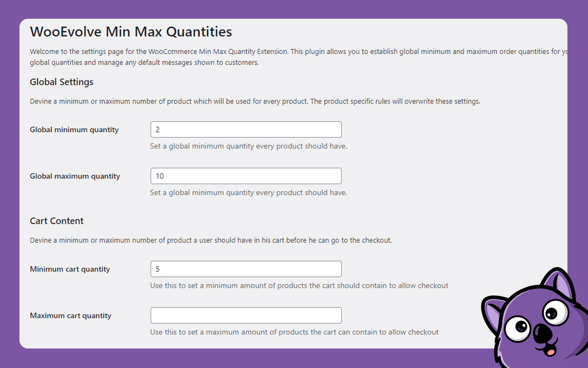Click the Global minimum quantity label
This screenshot has width=588, height=368.
[74, 130]
